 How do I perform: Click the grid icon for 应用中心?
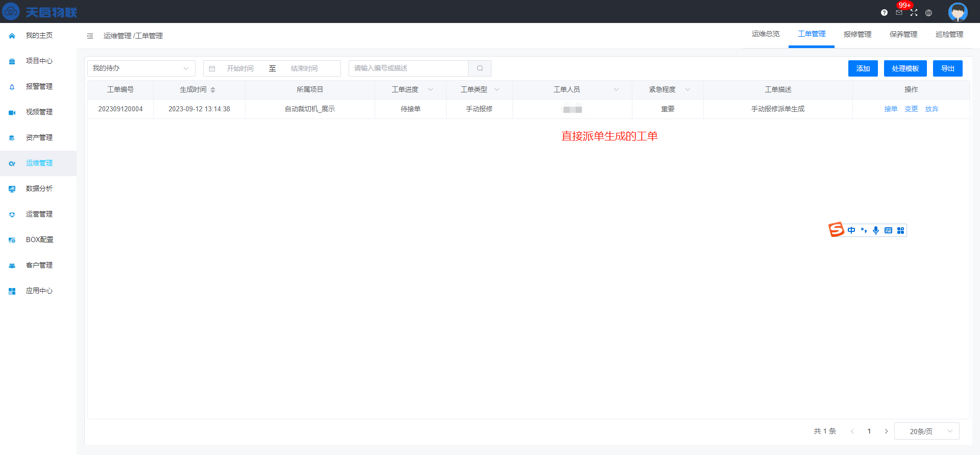tap(12, 291)
